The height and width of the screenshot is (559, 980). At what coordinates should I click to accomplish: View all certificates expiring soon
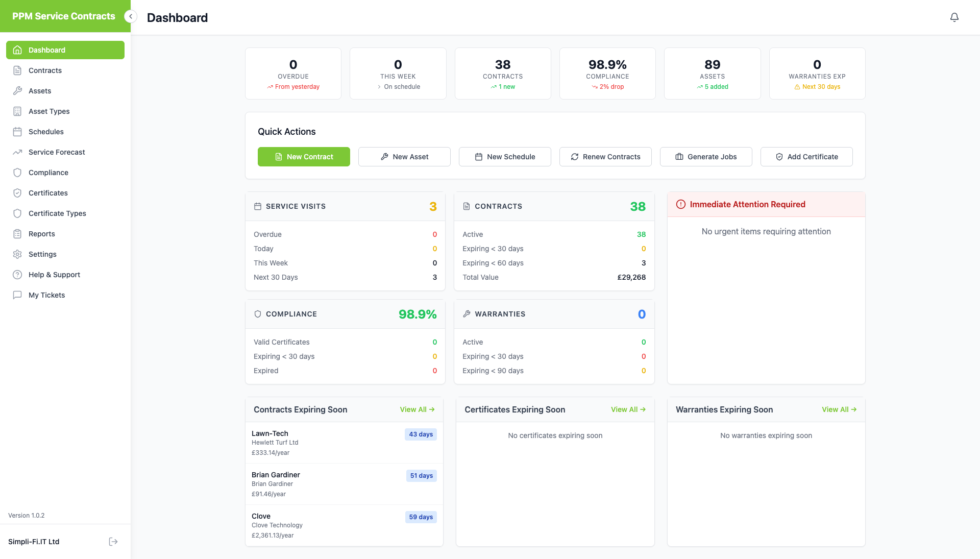pos(628,409)
